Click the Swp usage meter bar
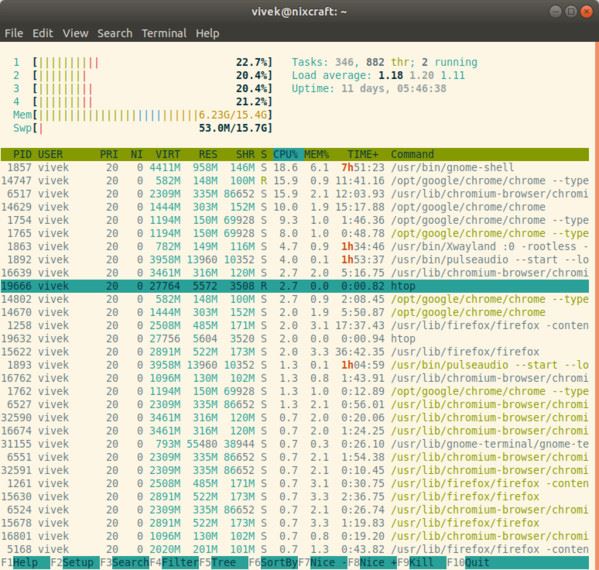This screenshot has height=570, width=599. (142, 128)
